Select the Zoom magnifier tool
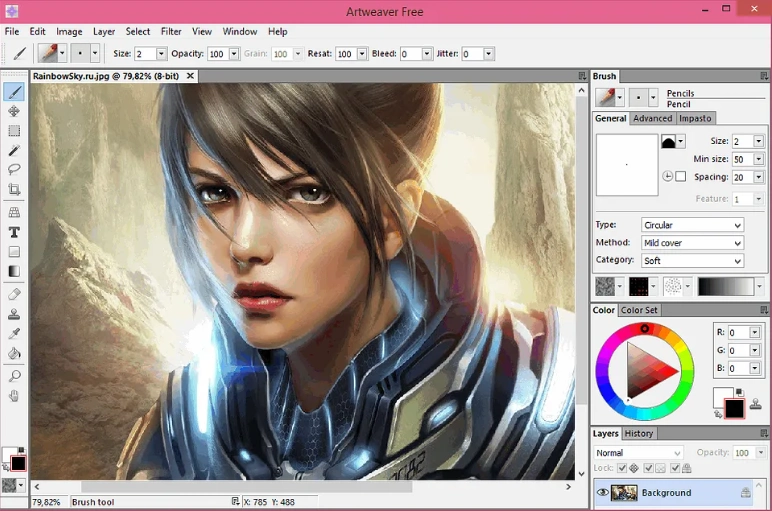 [x=14, y=376]
